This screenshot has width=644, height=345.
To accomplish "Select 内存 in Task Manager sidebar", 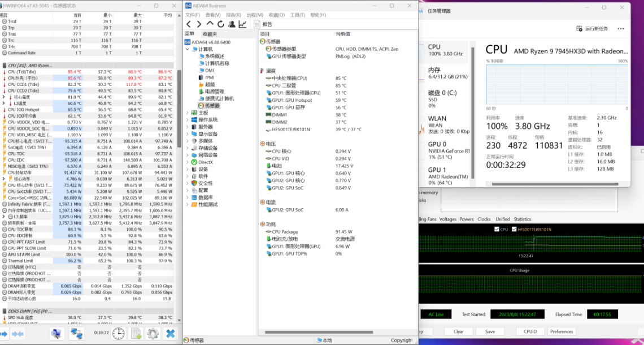I will pos(443,73).
